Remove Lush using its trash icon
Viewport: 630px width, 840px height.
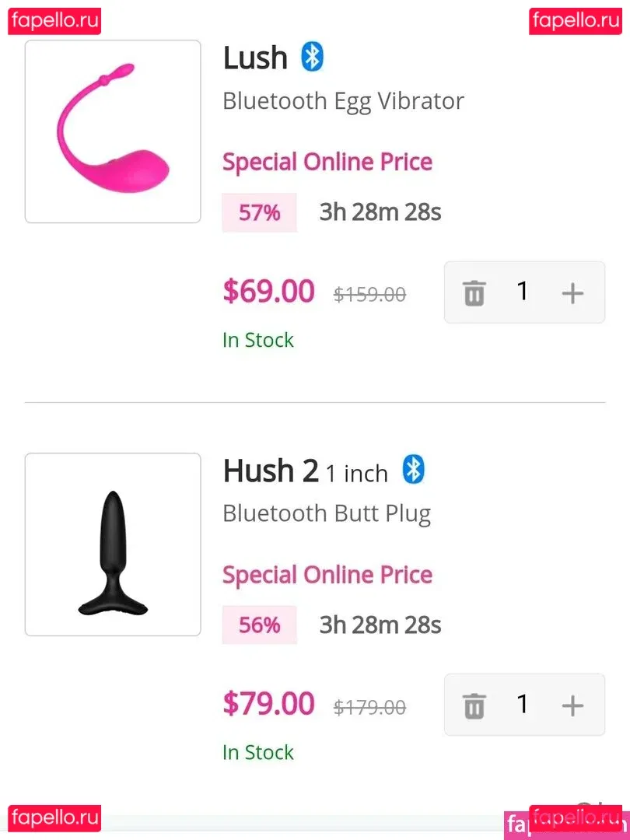(x=474, y=293)
